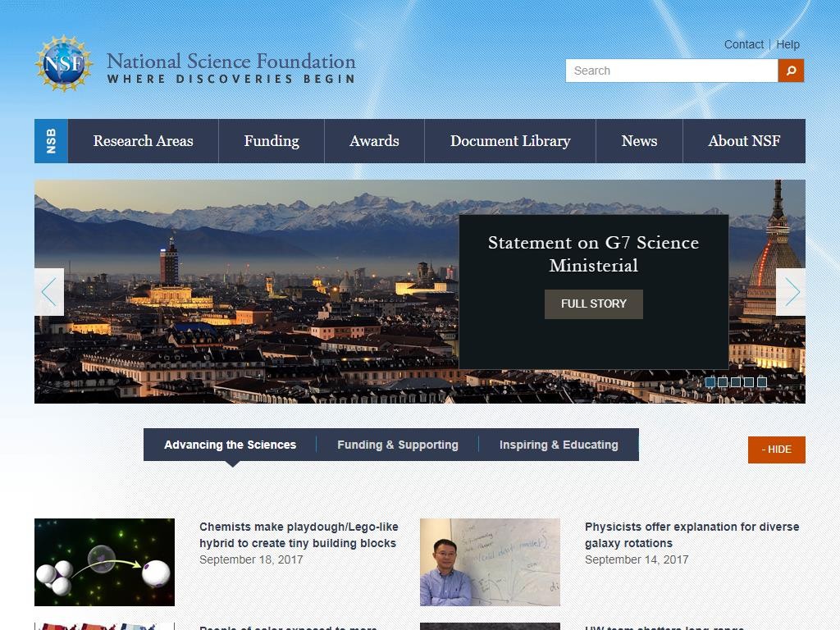Select the third carousel slide indicator

(x=736, y=382)
